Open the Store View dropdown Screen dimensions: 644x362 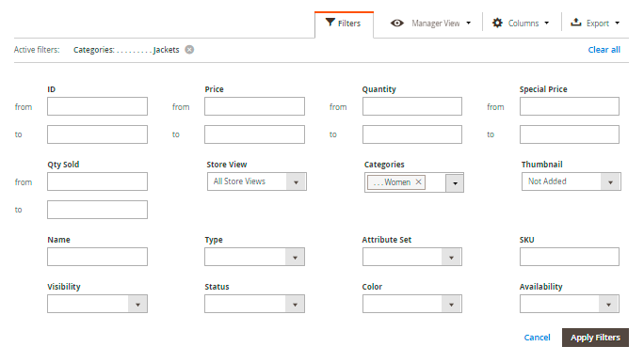257,181
